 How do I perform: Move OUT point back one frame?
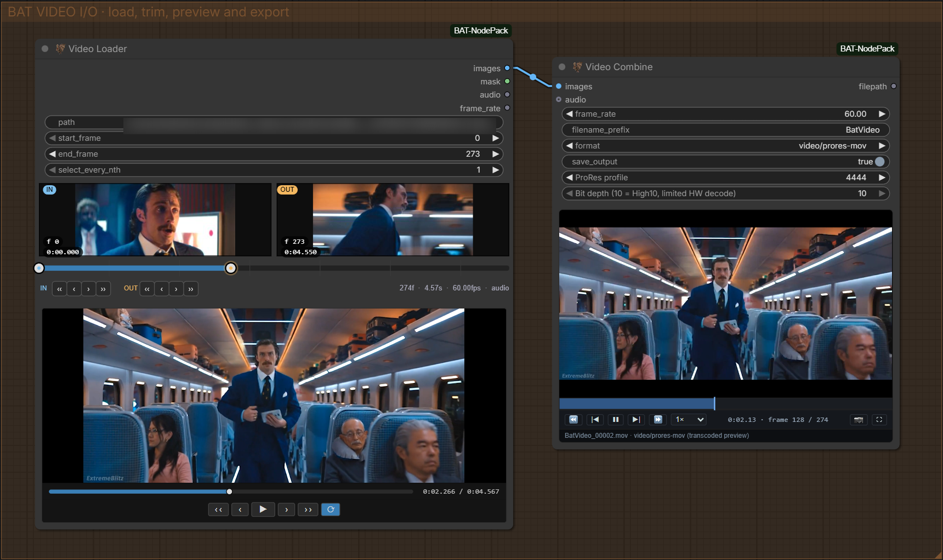point(162,289)
